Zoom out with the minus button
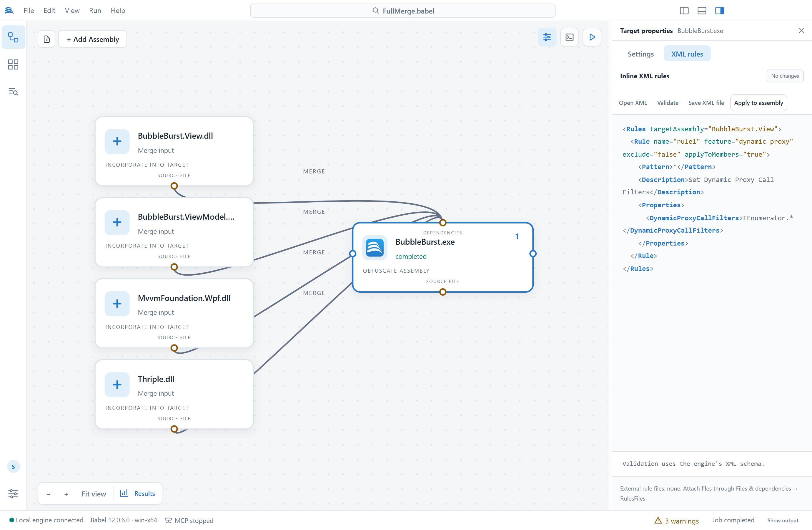This screenshot has height=530, width=812. [49, 494]
